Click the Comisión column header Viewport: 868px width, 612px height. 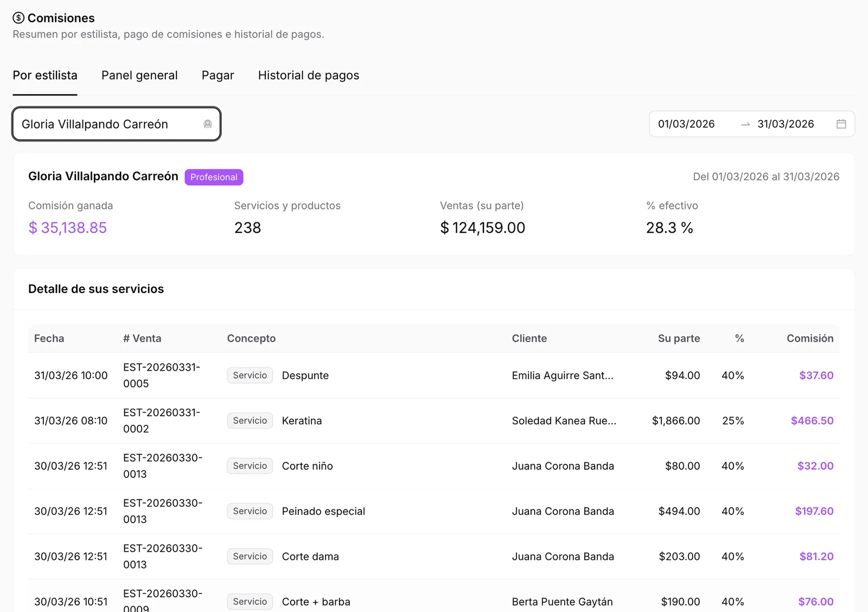[810, 339]
